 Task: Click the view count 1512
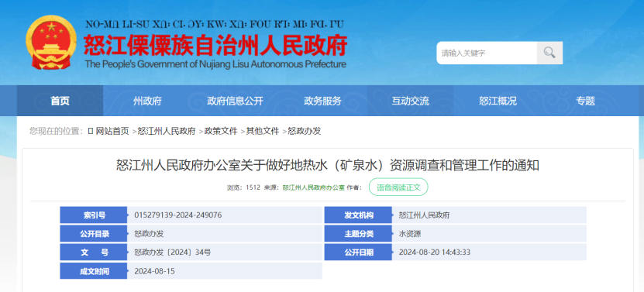pyautogui.click(x=253, y=187)
